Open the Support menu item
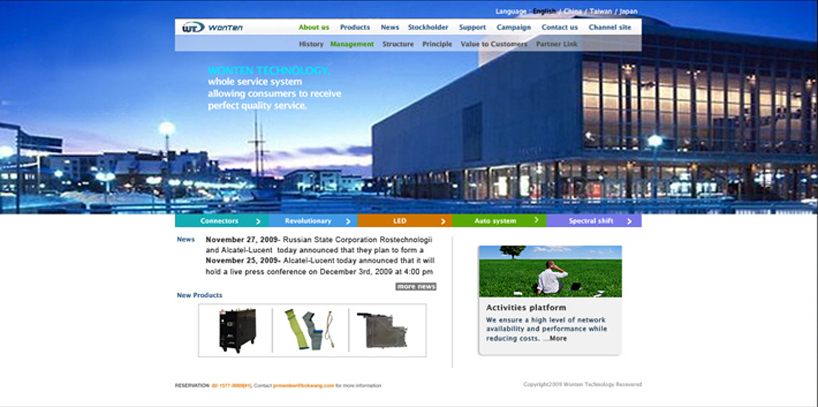Image resolution: width=818 pixels, height=407 pixels. [472, 27]
